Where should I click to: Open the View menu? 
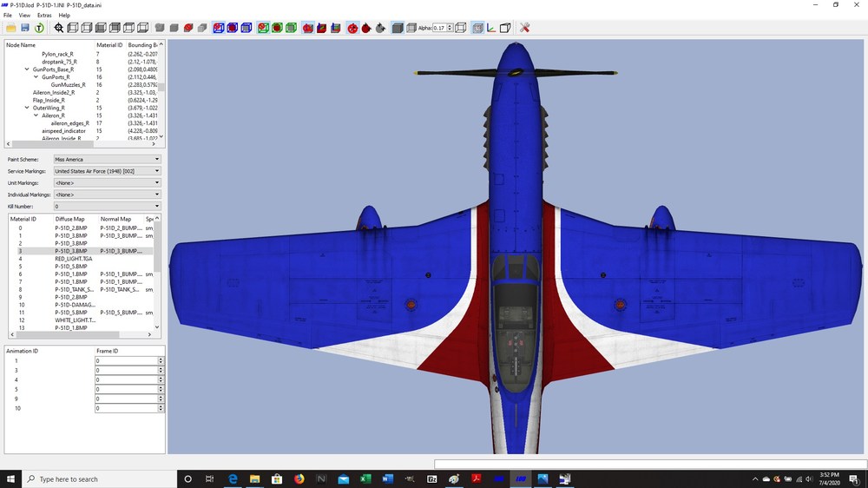(x=24, y=15)
